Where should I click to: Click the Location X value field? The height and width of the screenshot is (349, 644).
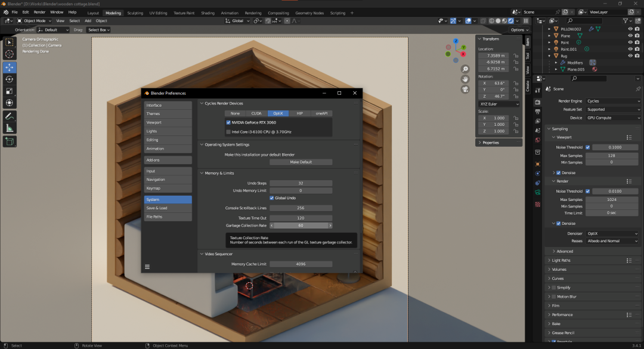494,55
